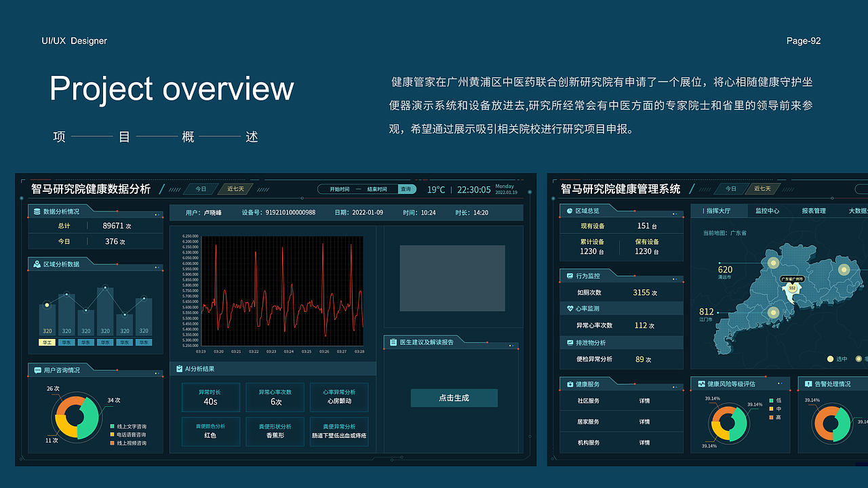
Task: Click the 用户 卢晓峰 text
Action: coord(203,213)
